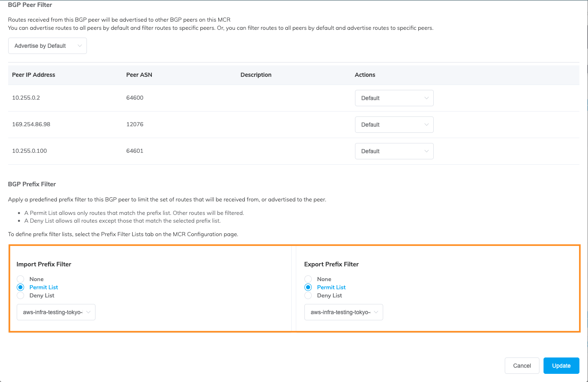Image resolution: width=588 pixels, height=382 pixels.
Task: Click the Cancel button
Action: pos(522,365)
